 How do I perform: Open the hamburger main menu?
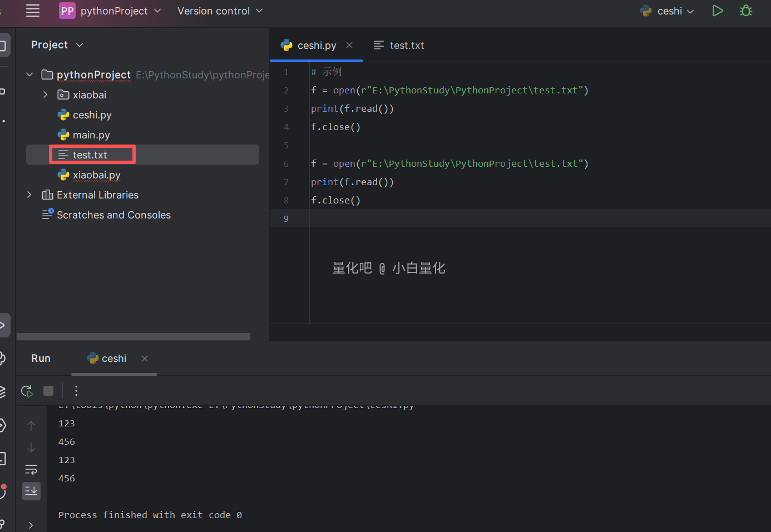[33, 11]
